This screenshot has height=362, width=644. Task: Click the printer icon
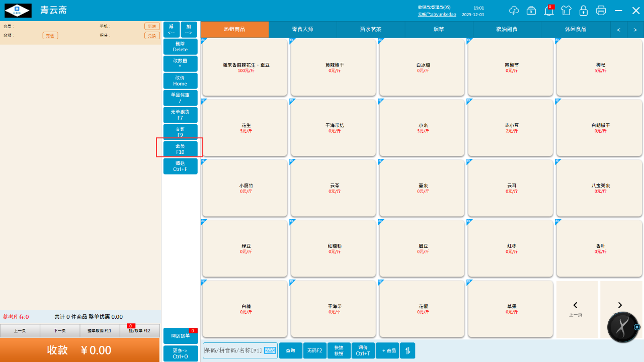click(x=601, y=11)
